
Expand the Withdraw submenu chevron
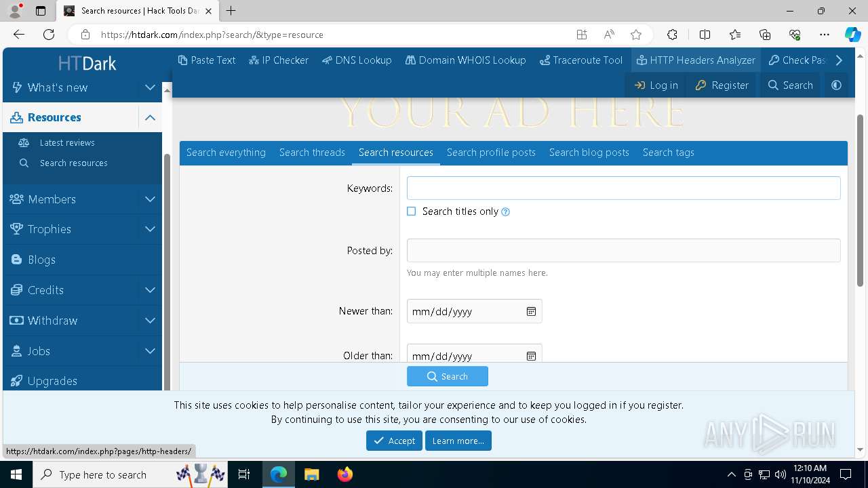click(150, 321)
